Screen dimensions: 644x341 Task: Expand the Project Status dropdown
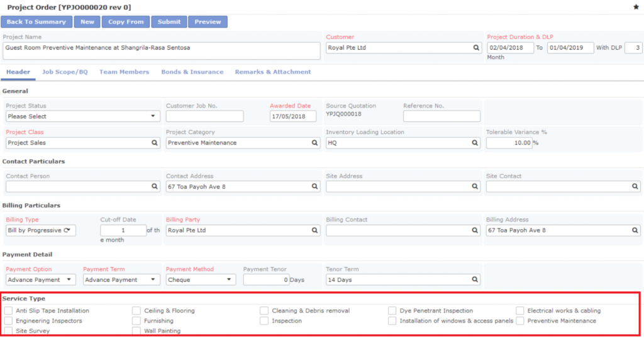[82, 116]
